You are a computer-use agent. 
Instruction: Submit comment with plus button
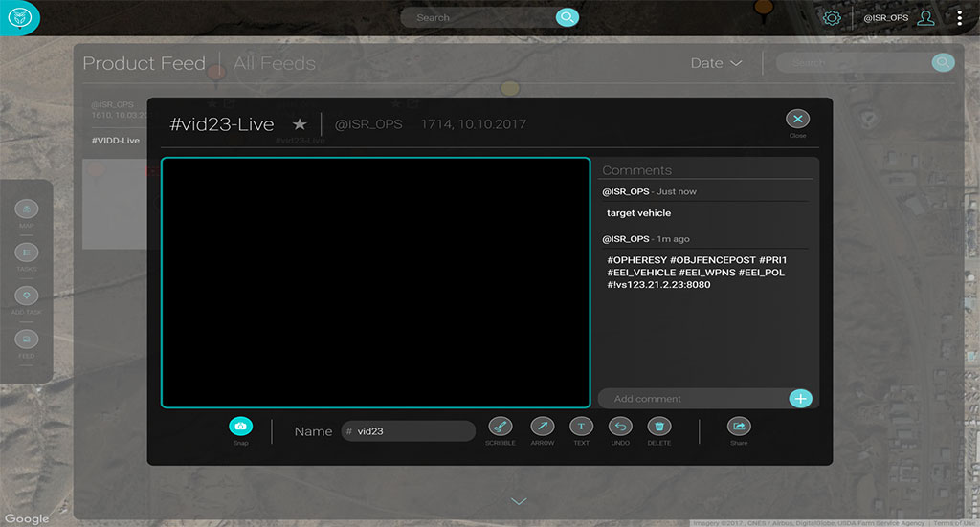[x=800, y=398]
